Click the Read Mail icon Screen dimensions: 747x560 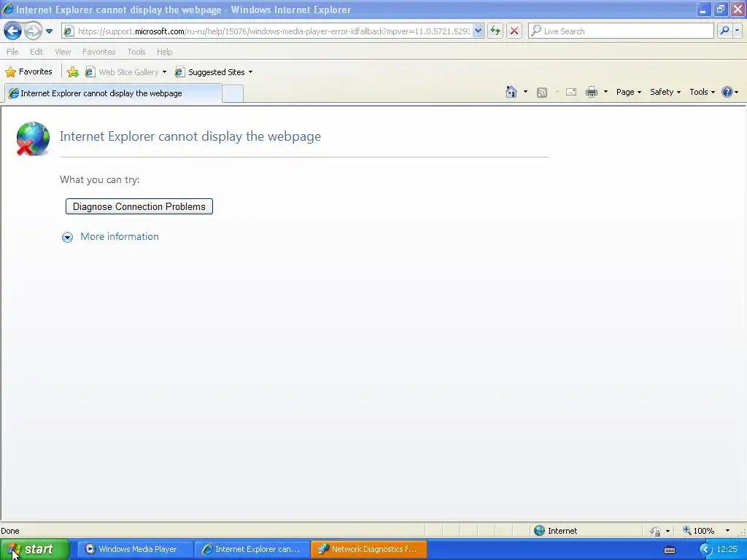tap(571, 93)
